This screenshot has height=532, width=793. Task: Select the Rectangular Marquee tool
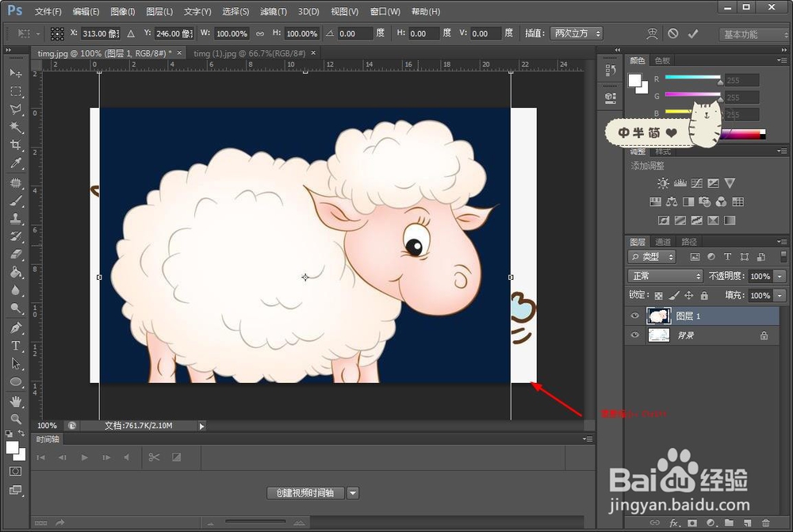pyautogui.click(x=16, y=91)
